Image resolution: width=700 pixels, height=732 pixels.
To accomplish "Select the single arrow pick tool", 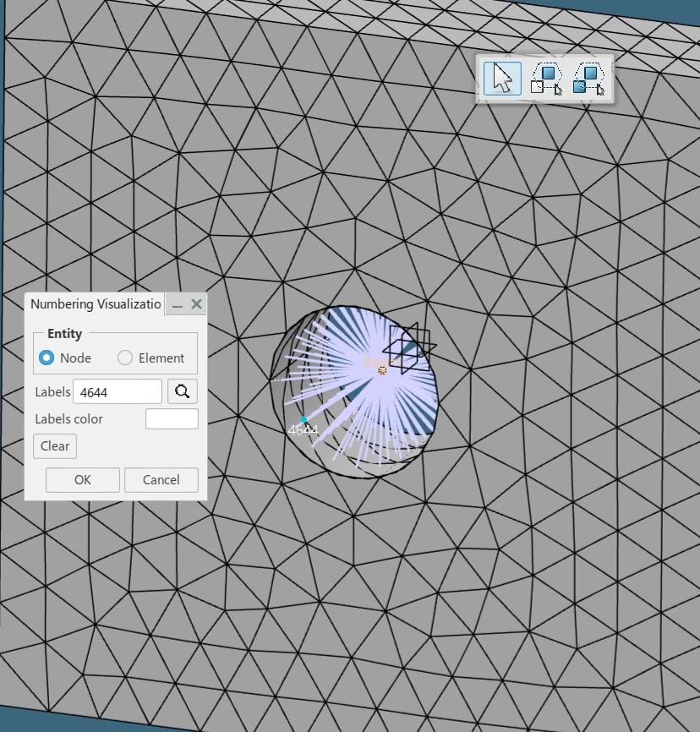I will point(502,79).
